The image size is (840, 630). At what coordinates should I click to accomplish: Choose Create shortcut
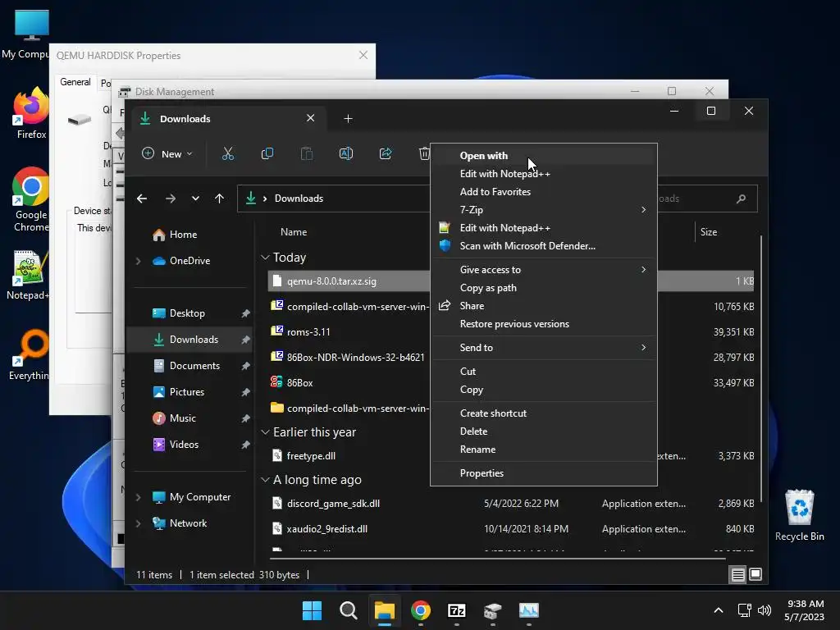pos(544,413)
